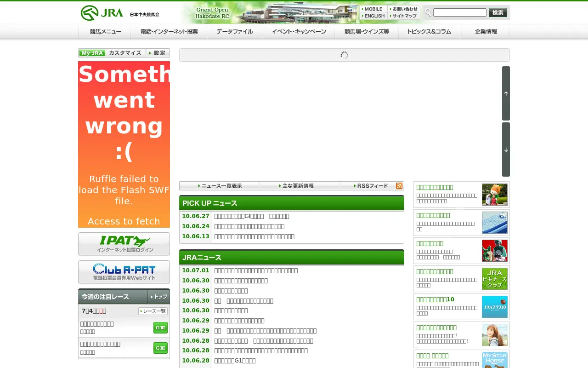Open the 競馬場・ウインズ等 menu
This screenshot has height=368, width=588.
(x=367, y=32)
